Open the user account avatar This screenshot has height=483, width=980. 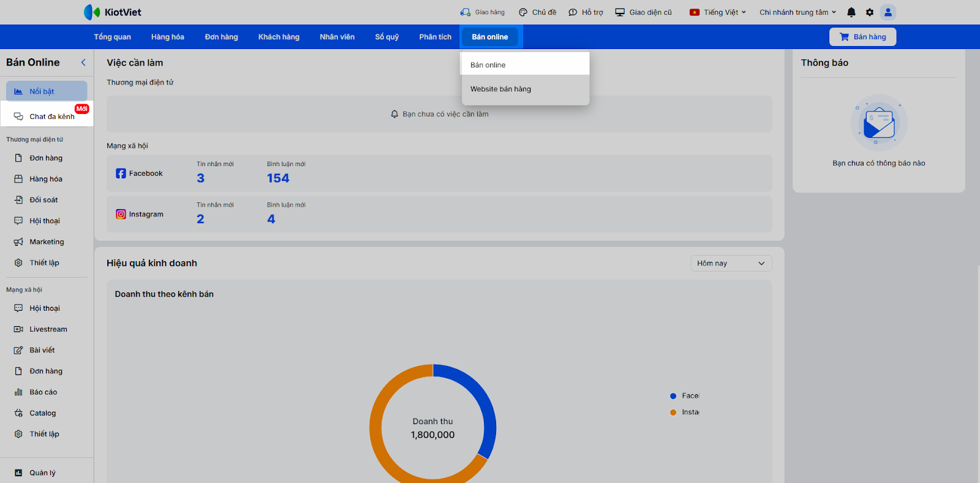point(888,12)
